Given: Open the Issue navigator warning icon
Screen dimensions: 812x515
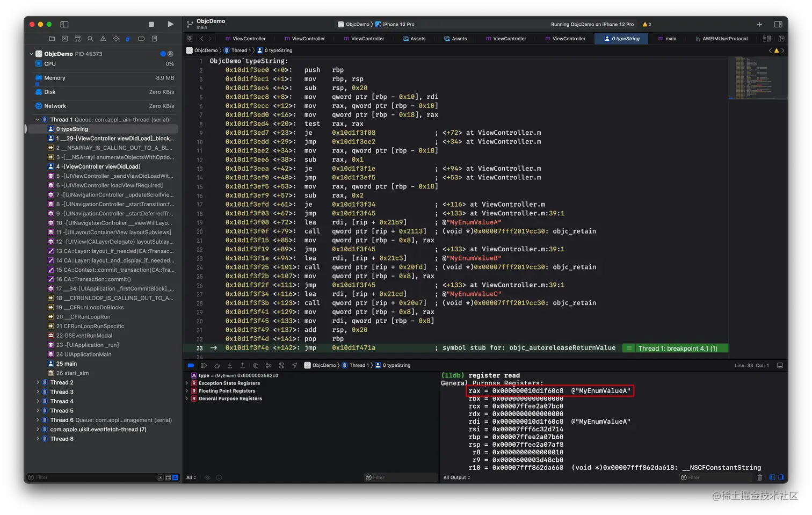Looking at the screenshot, I should click(103, 39).
